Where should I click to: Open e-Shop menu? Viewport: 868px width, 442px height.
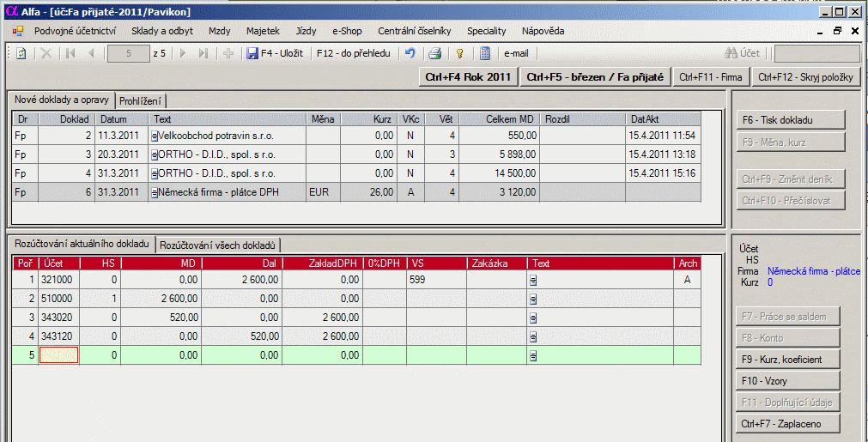tap(347, 31)
